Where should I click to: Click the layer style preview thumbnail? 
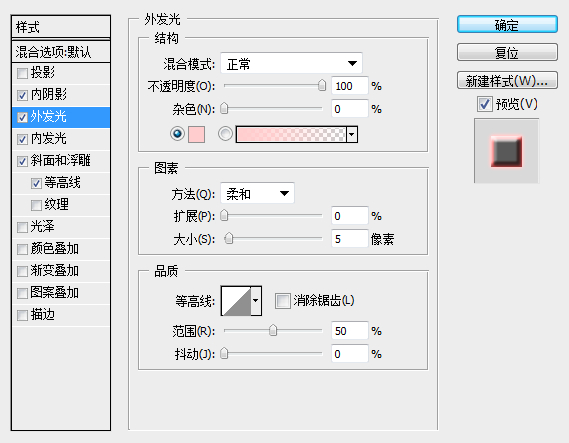tap(506, 151)
